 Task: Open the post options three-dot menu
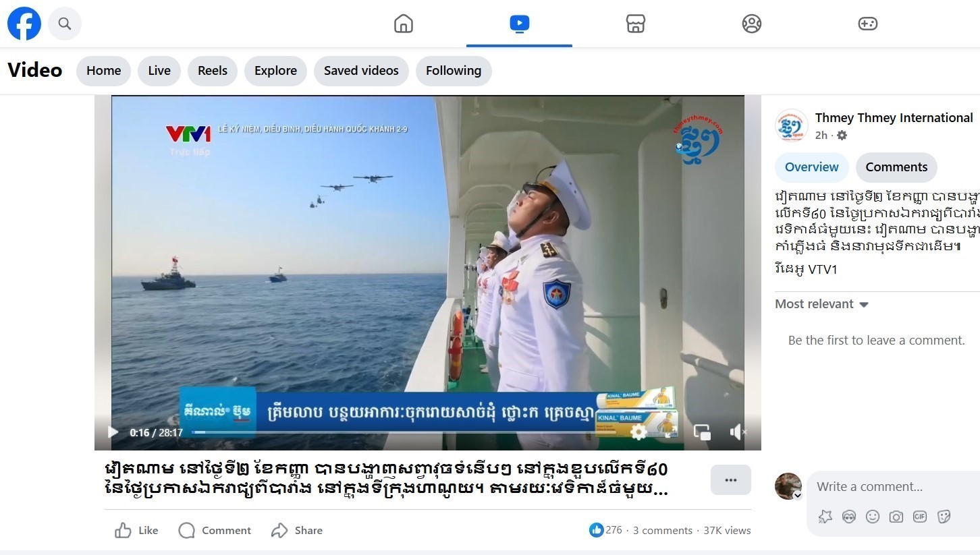730,480
